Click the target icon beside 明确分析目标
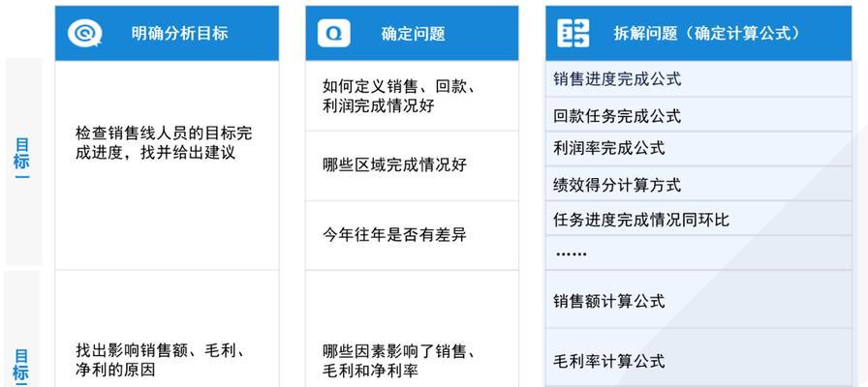 coord(84,33)
